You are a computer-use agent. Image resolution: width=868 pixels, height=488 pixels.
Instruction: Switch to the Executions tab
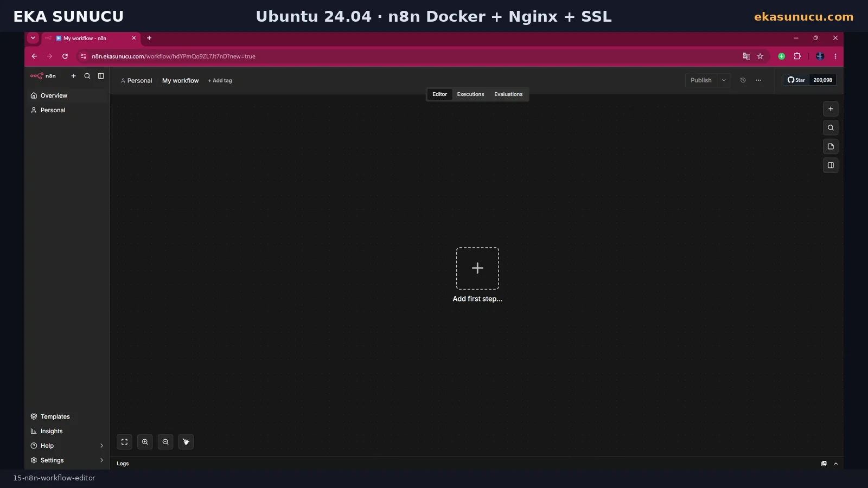(x=470, y=94)
